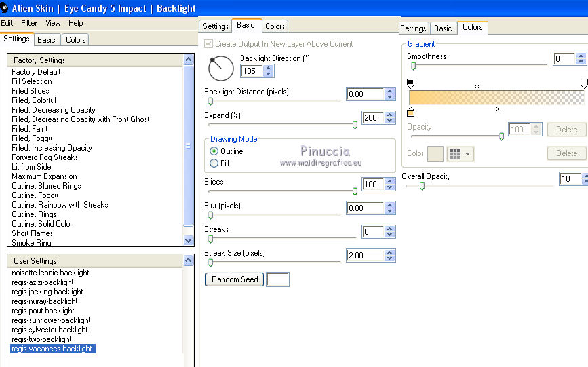Select Forward Fog Streaks preset
Viewport: 588px width, 367px height.
(x=45, y=157)
